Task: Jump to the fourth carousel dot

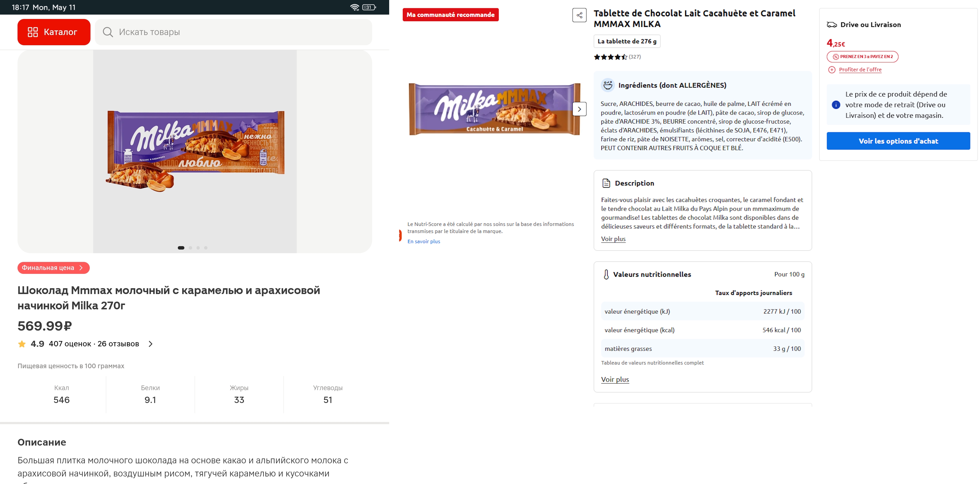Action: tap(206, 248)
